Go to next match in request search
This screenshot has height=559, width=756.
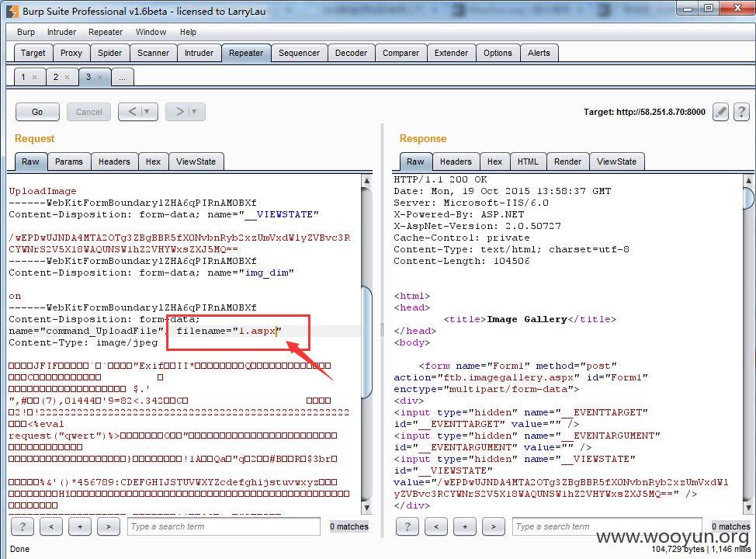tap(109, 526)
